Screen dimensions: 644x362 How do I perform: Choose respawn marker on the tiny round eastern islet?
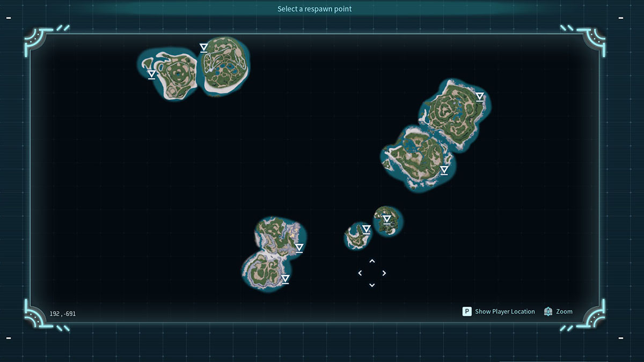click(386, 220)
